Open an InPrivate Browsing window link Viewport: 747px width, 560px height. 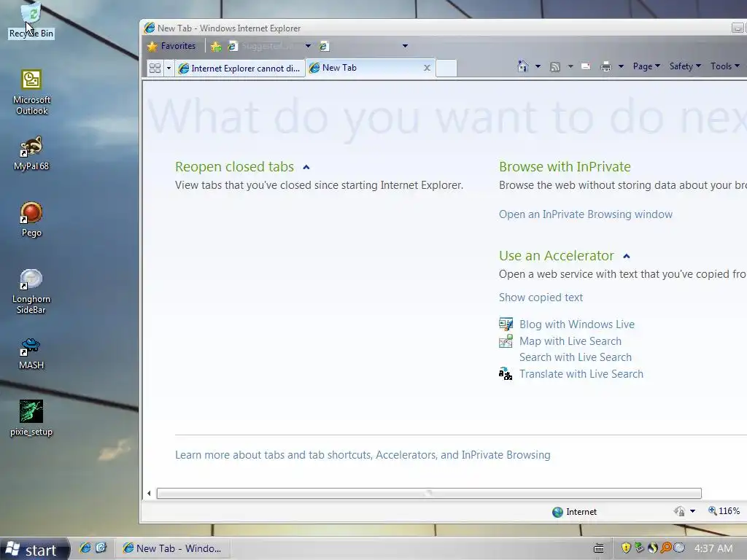click(x=586, y=214)
